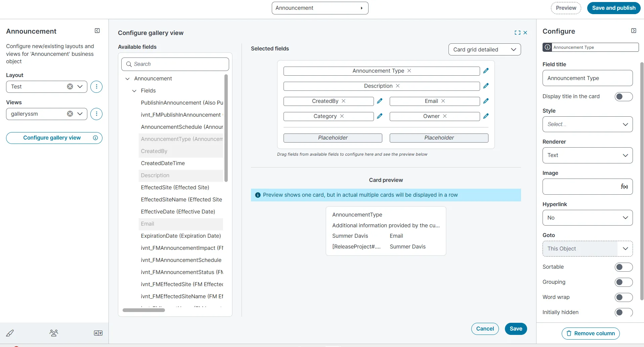The width and height of the screenshot is (644, 347).
Task: Click the Field title input
Action: click(588, 78)
